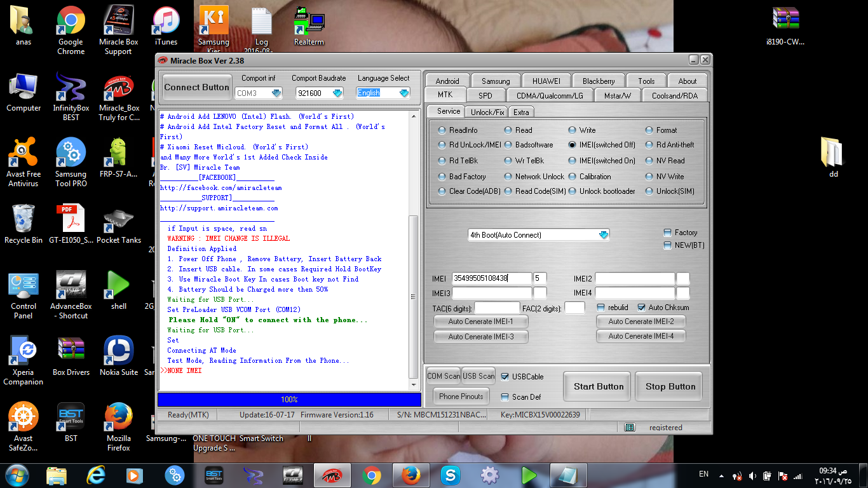
Task: Open the shell desktop shortcut
Action: [x=118, y=290]
